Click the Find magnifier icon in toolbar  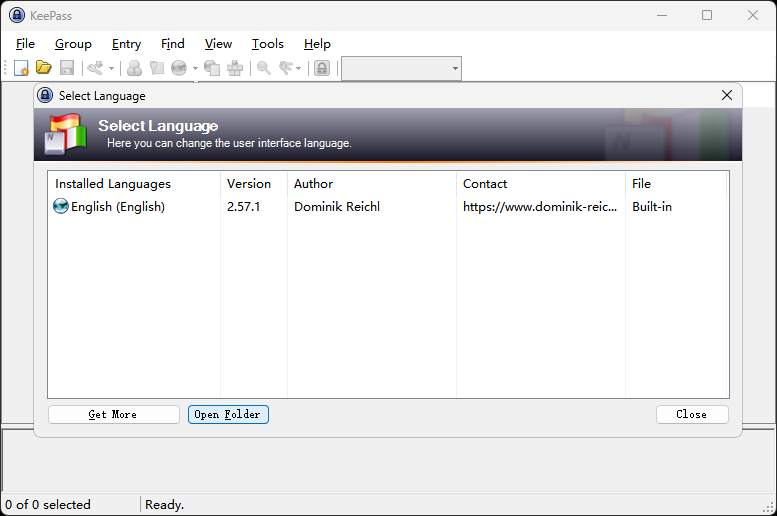pyautogui.click(x=264, y=68)
